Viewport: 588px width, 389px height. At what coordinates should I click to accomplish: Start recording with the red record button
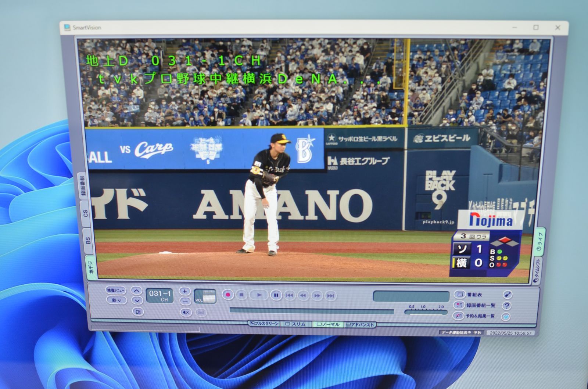228,295
